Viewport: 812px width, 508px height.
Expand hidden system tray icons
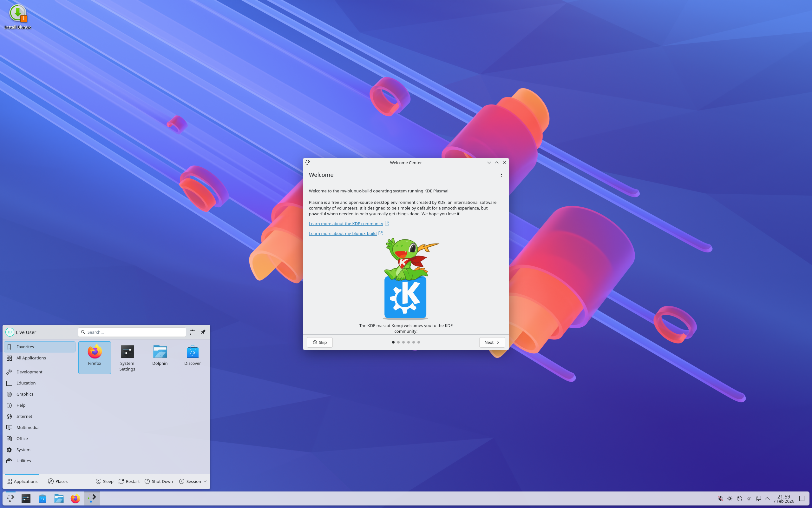pos(767,498)
